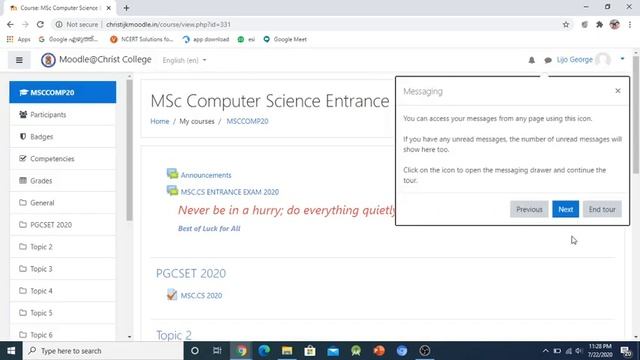Open Task View on taskbar

217,351
